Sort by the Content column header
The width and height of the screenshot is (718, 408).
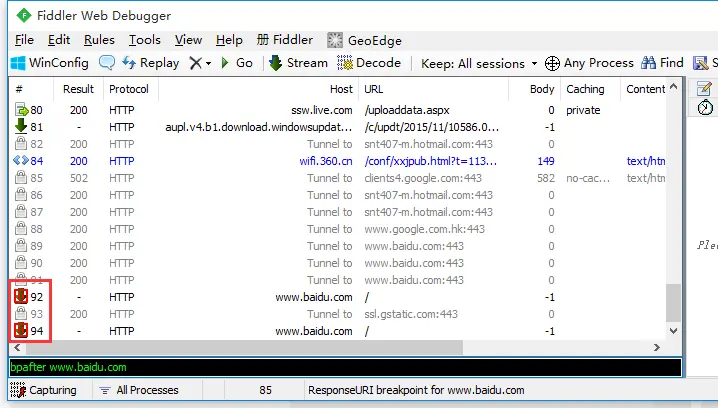click(x=645, y=89)
